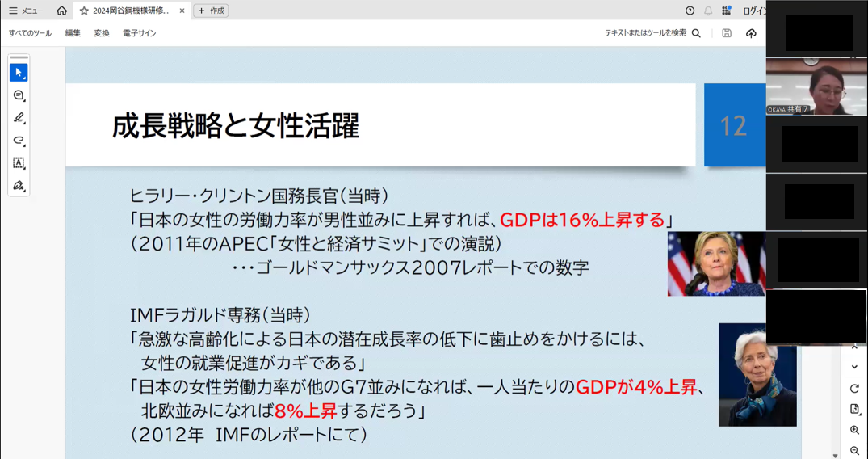This screenshot has width=868, height=459.
Task: Select the arrow selection tool
Action: (19, 73)
